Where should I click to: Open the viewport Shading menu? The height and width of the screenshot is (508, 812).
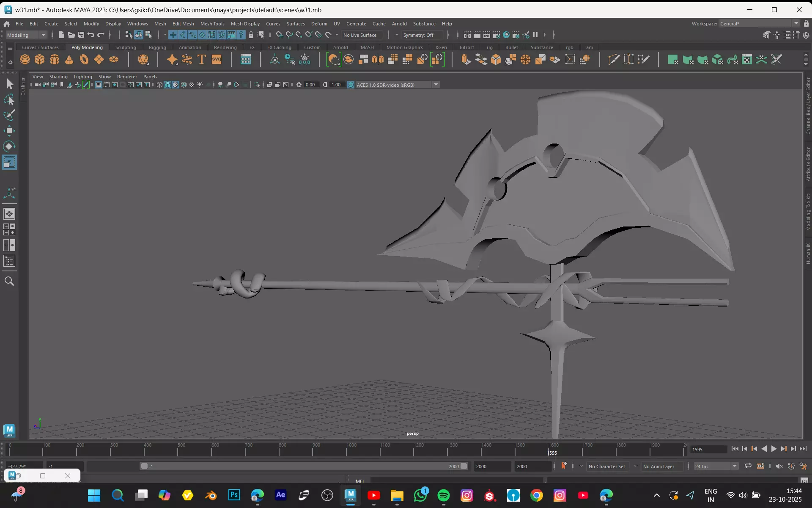click(58, 77)
